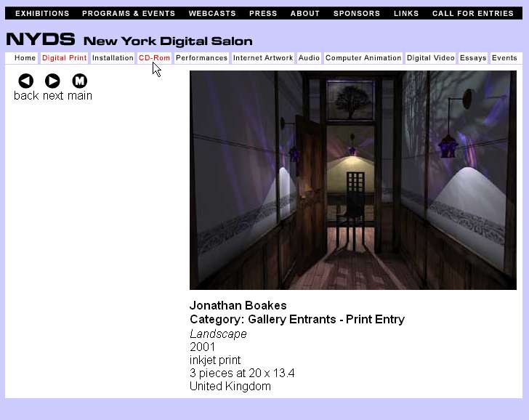This screenshot has width=529, height=420.
Task: Open Programs & Events section
Action: pos(129,13)
